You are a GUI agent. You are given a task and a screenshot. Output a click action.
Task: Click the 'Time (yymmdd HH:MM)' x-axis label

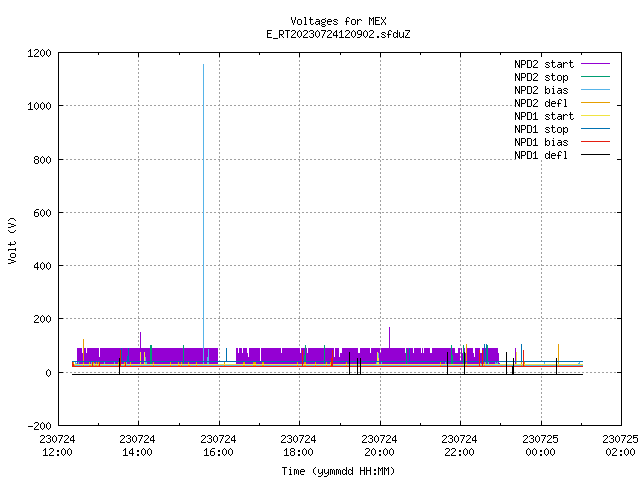(x=338, y=471)
